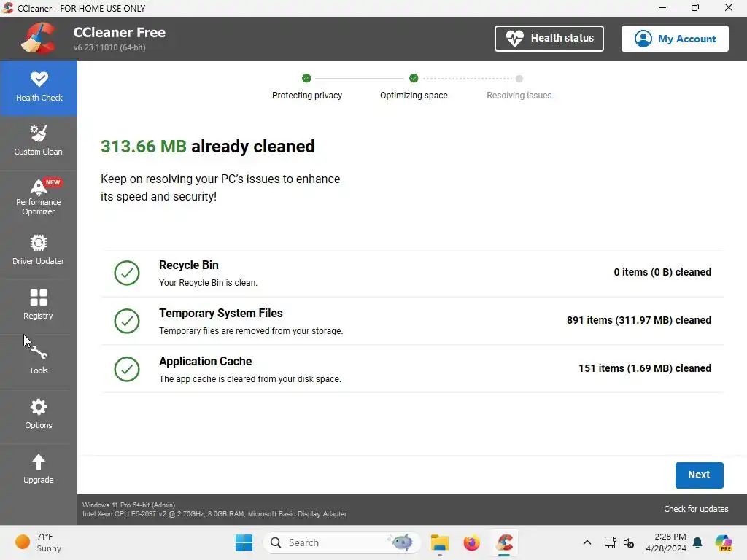Open the Performance Optimizer section
This screenshot has height=560, width=747.
(39, 197)
